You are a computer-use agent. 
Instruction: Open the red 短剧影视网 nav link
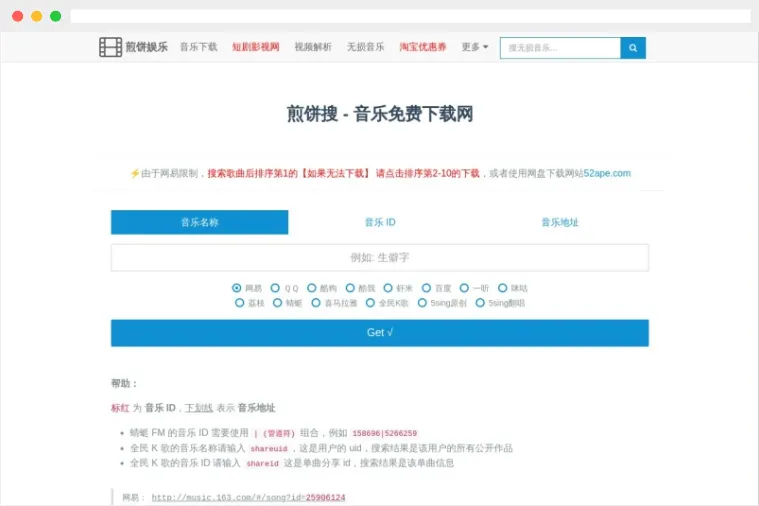pos(256,47)
